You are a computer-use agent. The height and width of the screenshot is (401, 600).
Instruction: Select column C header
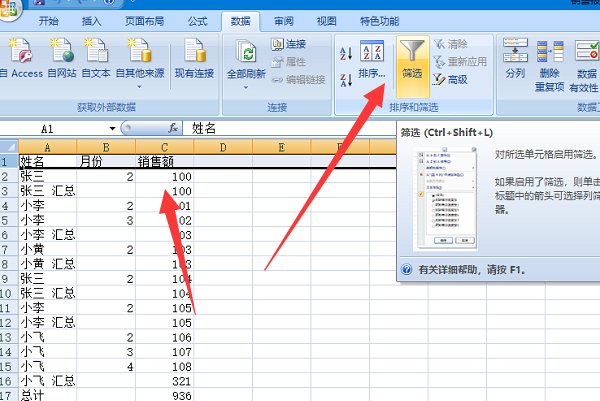pos(165,147)
